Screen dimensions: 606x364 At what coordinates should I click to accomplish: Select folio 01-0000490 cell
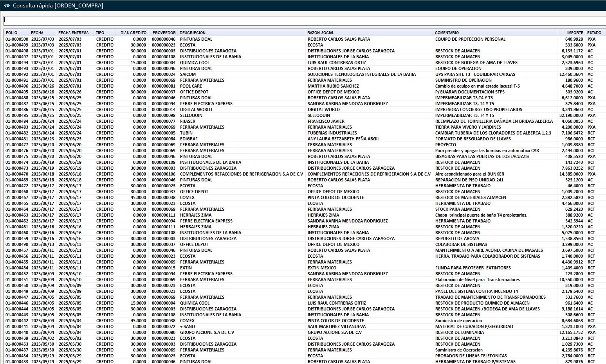pos(17,244)
